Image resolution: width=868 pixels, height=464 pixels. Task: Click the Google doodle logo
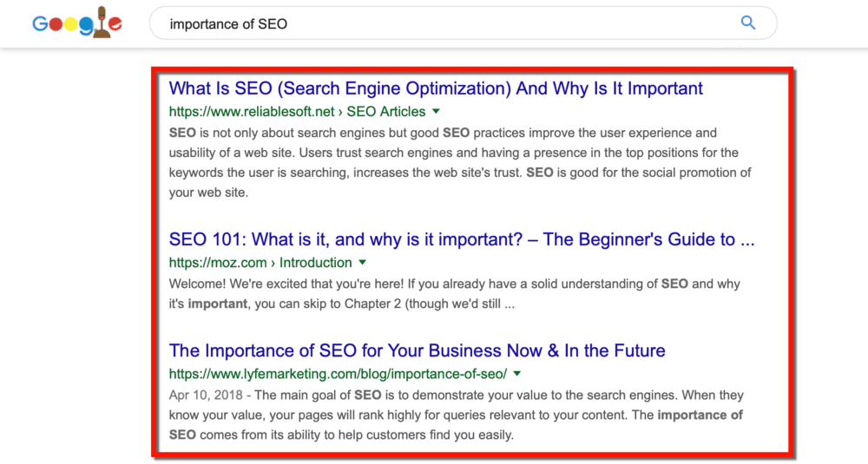pos(77,23)
